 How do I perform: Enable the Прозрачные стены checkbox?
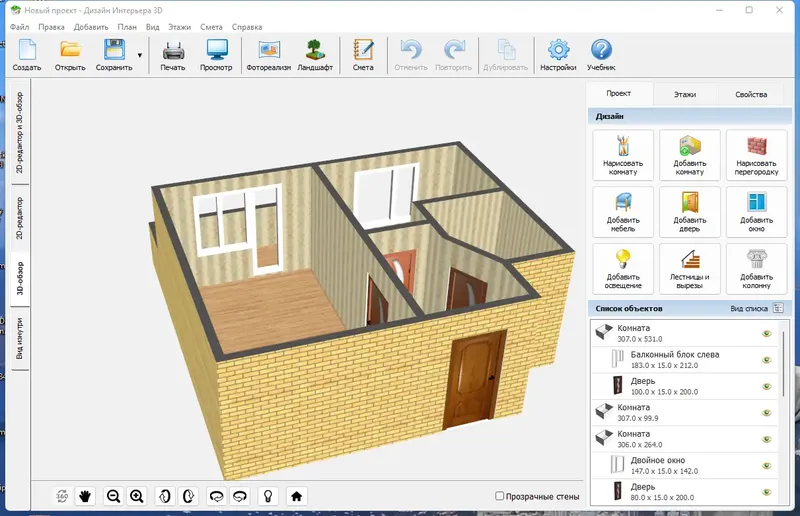pos(499,496)
